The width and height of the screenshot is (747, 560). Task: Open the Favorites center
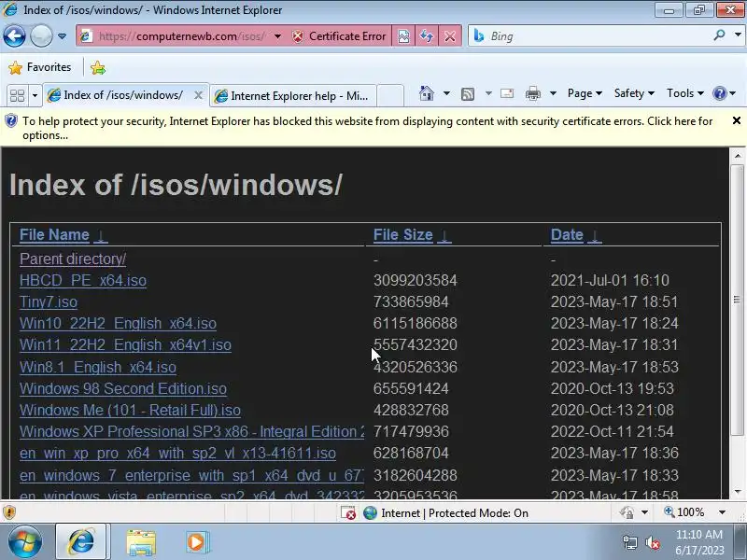40,67
